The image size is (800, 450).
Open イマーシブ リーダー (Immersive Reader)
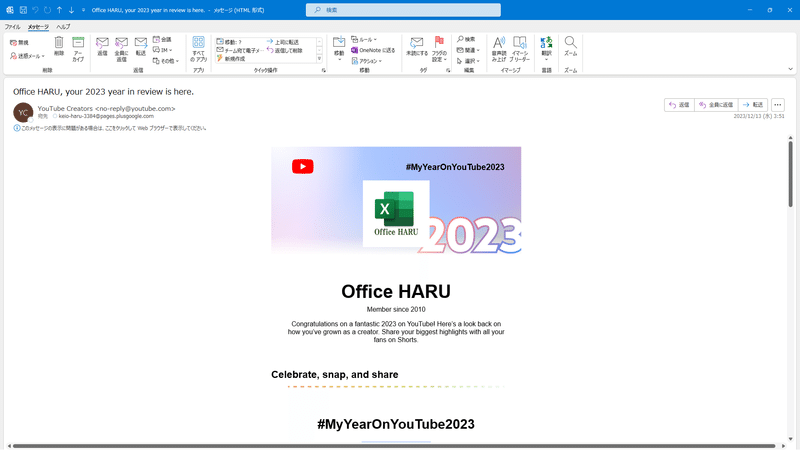(x=519, y=49)
